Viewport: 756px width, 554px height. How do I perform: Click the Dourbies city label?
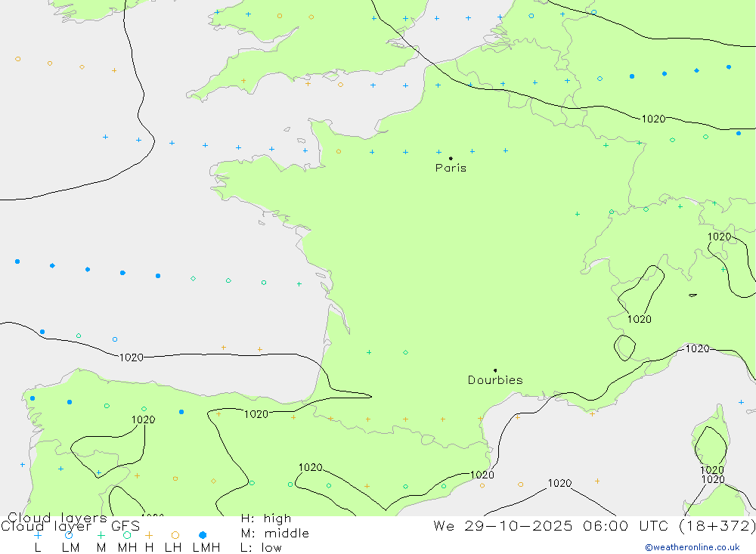[495, 380]
